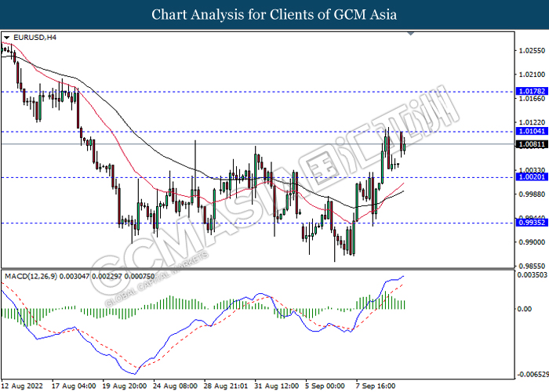Viewport: 549px width, 392px height.
Task: Click the MACD scale value -0.006529
Action: (533, 375)
